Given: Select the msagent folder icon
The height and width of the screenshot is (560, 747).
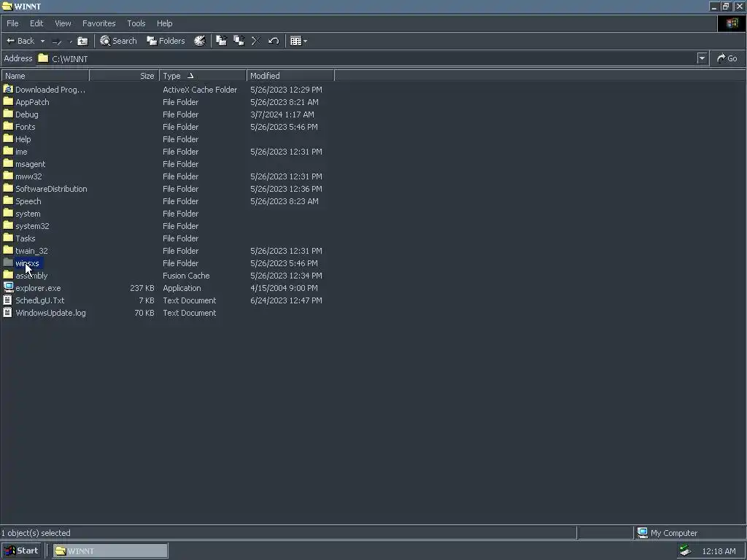Looking at the screenshot, I should coord(8,163).
